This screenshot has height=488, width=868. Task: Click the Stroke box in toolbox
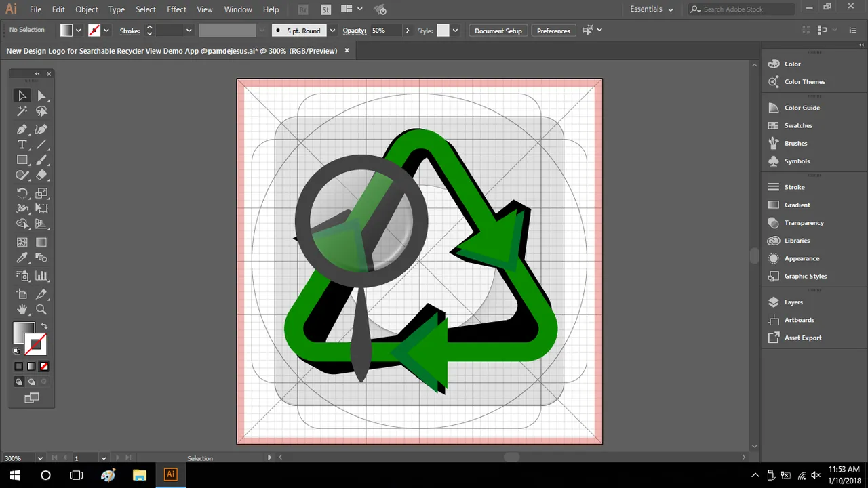pyautogui.click(x=36, y=344)
